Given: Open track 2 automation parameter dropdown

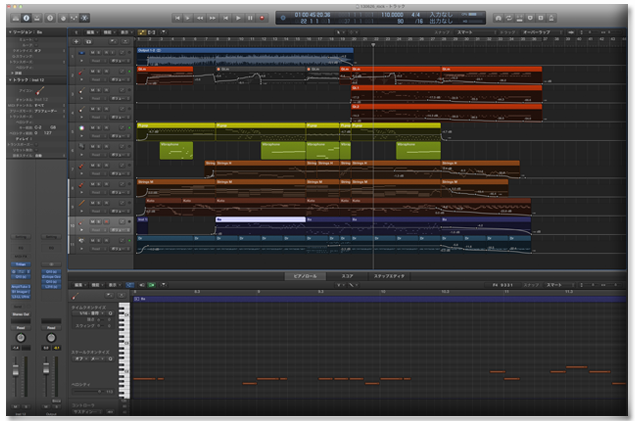Looking at the screenshot, I should 120,79.
